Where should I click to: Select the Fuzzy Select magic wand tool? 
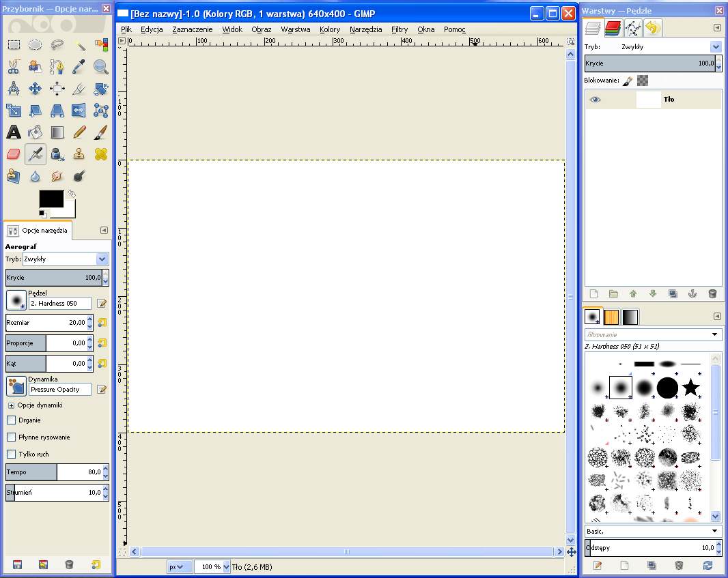click(x=79, y=45)
